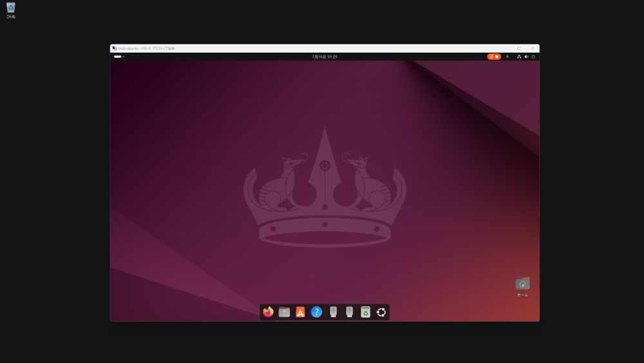Open the Help icon in the dock
Image resolution: width=644 pixels, height=363 pixels.
click(316, 312)
